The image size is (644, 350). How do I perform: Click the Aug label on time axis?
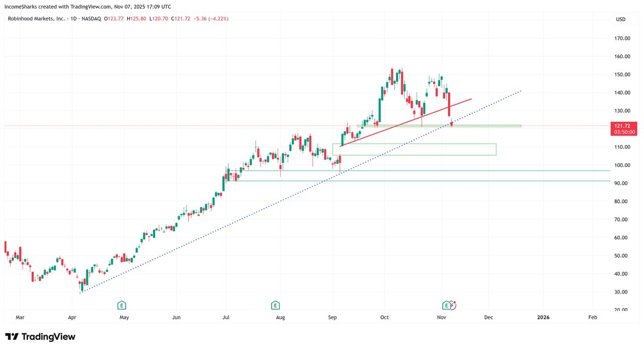pos(280,318)
